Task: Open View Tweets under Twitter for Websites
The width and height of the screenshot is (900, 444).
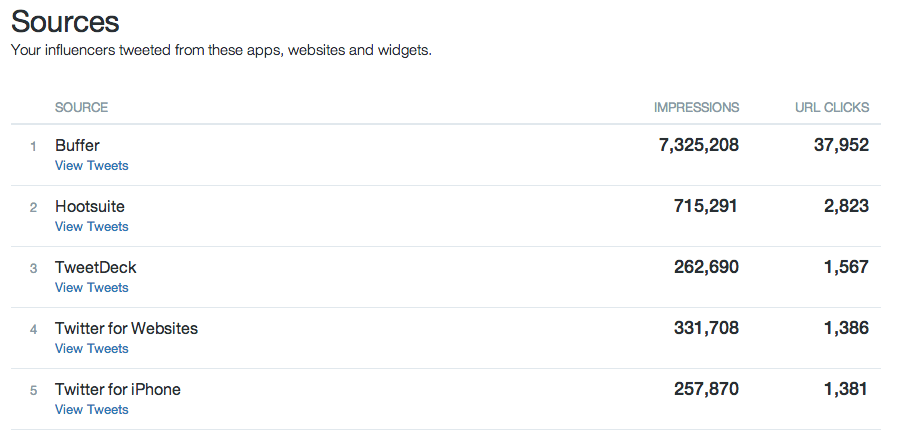Action: click(x=91, y=349)
